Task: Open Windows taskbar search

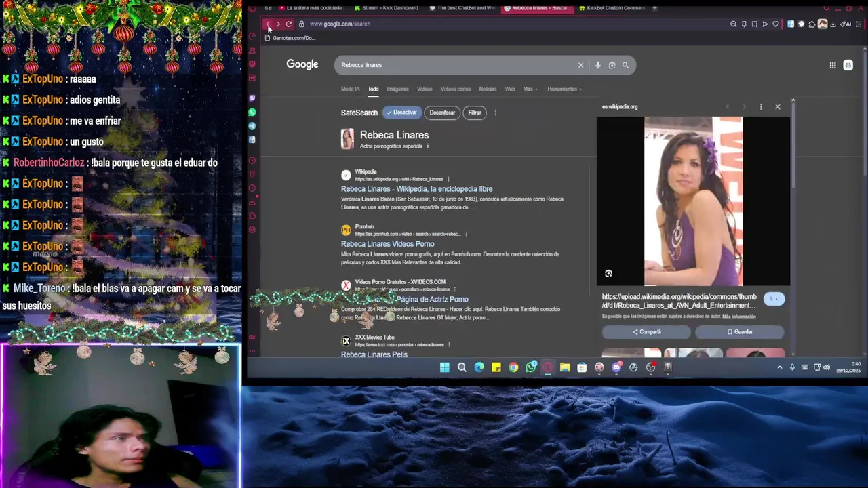Action: 462,367
